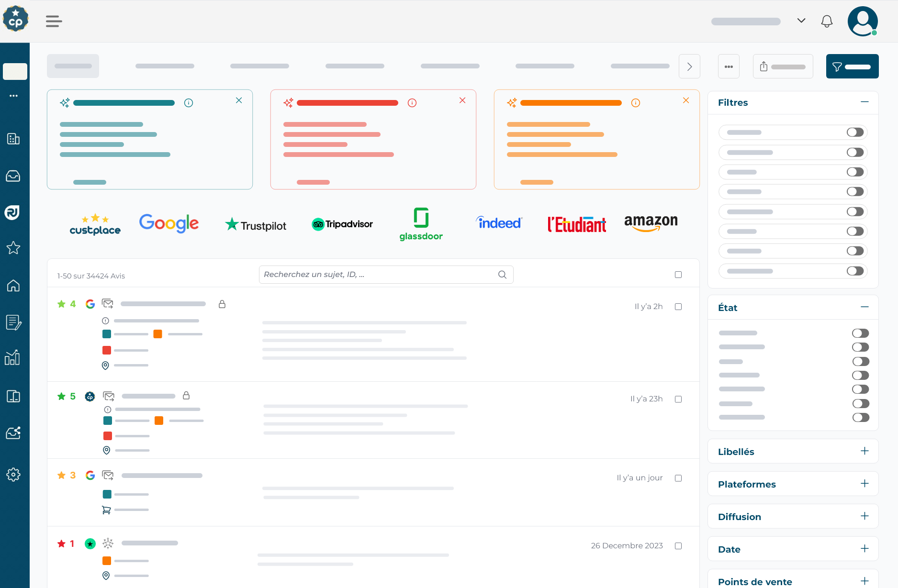The width and height of the screenshot is (898, 588).
Task: Expand the Date section
Action: click(x=864, y=549)
